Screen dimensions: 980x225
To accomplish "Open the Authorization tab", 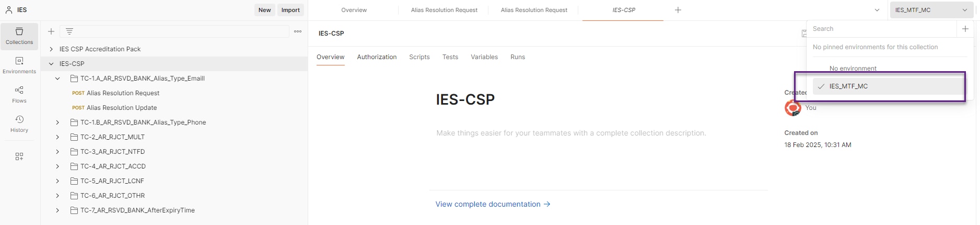I will (x=377, y=57).
